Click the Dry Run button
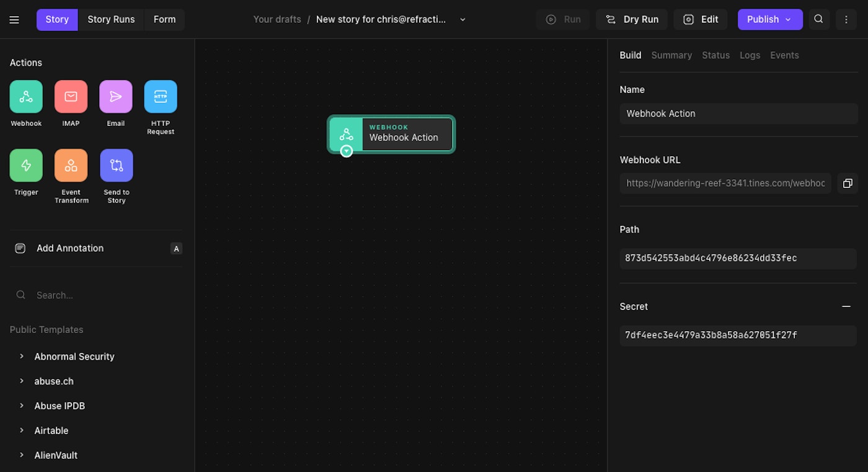The height and width of the screenshot is (472, 868). click(x=632, y=19)
